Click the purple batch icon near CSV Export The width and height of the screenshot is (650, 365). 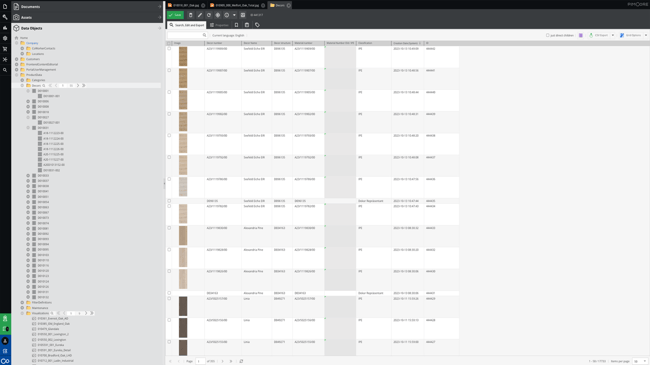click(581, 35)
